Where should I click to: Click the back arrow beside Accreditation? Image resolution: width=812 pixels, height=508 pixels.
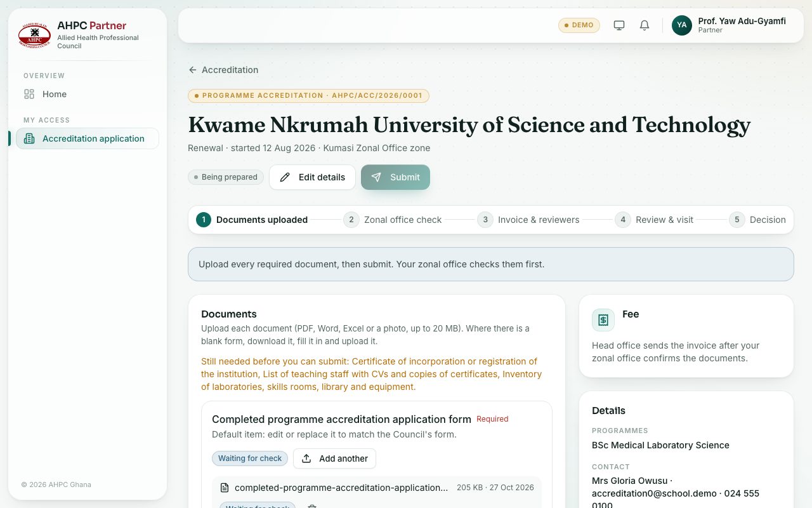pos(193,70)
